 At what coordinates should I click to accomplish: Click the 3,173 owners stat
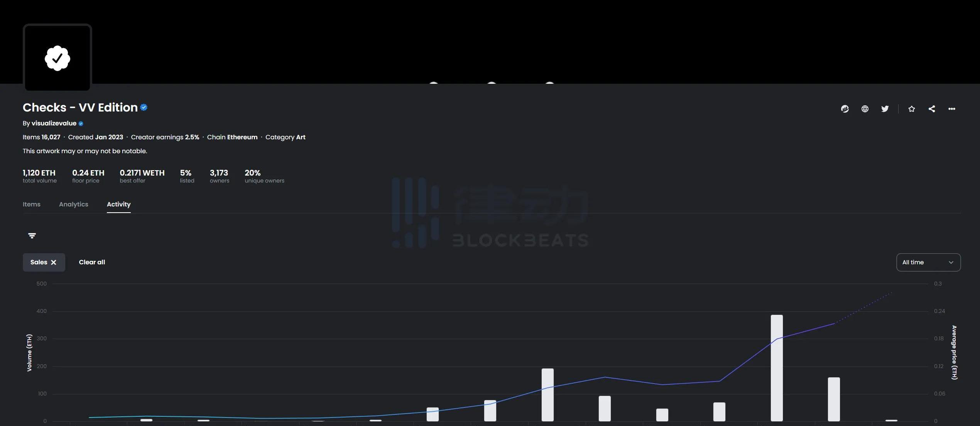tap(220, 176)
